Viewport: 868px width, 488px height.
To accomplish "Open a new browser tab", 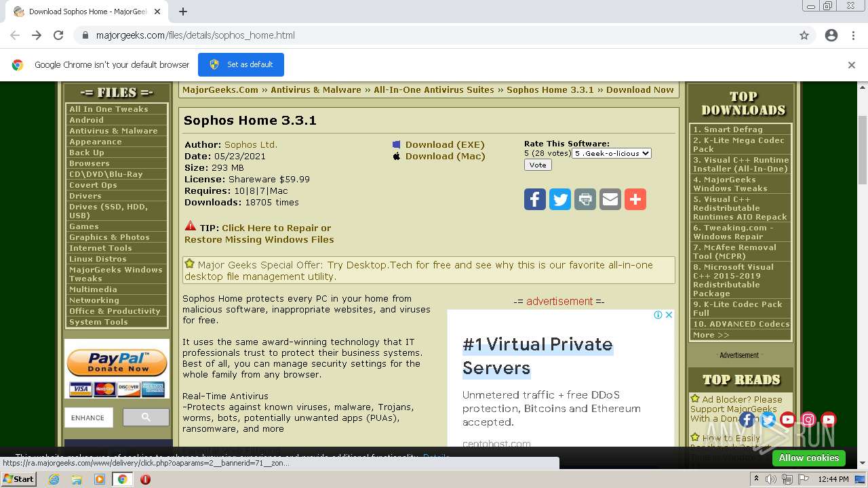I will click(x=182, y=12).
